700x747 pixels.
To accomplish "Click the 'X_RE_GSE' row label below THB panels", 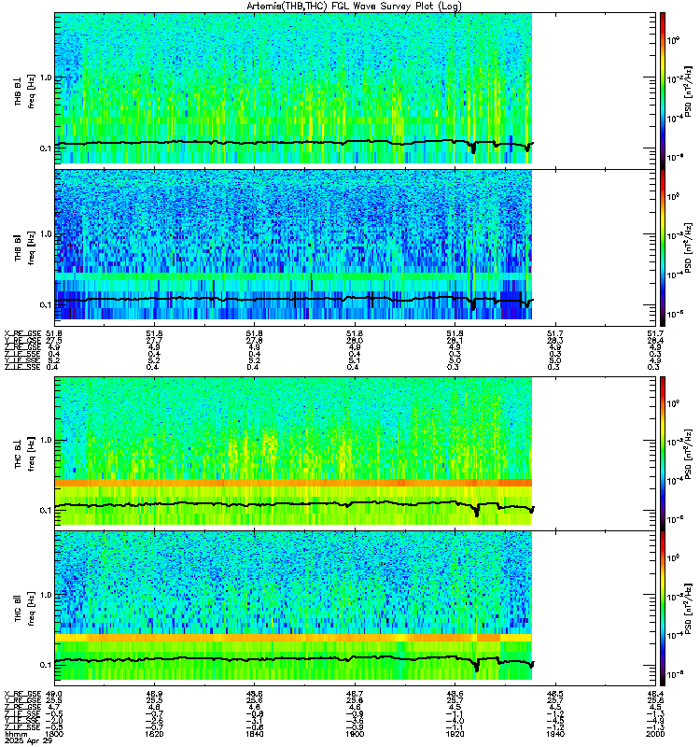I will click(22, 333).
